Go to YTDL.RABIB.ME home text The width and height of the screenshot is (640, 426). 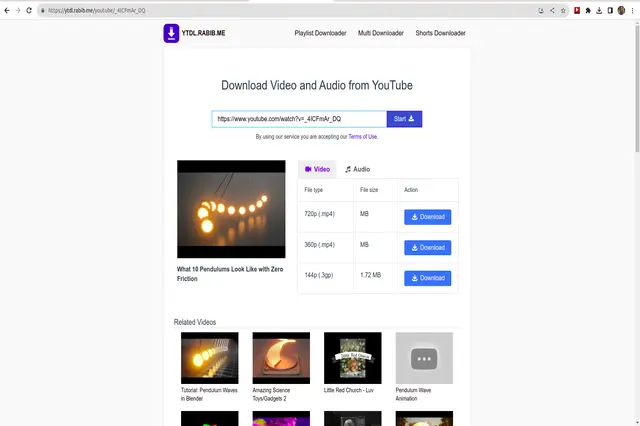(203, 33)
